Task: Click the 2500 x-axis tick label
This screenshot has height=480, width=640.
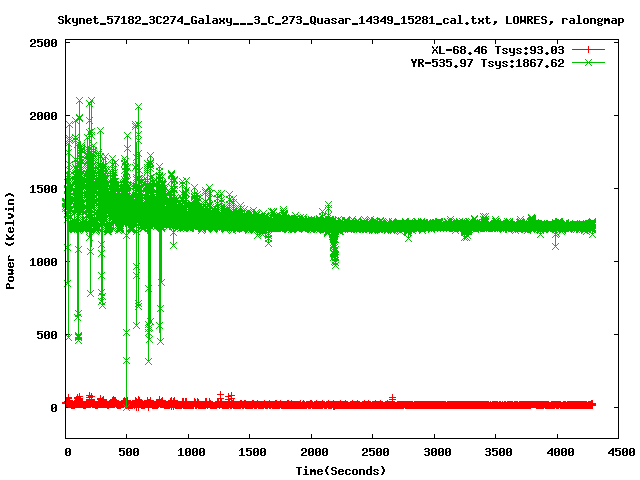Action: [376, 452]
